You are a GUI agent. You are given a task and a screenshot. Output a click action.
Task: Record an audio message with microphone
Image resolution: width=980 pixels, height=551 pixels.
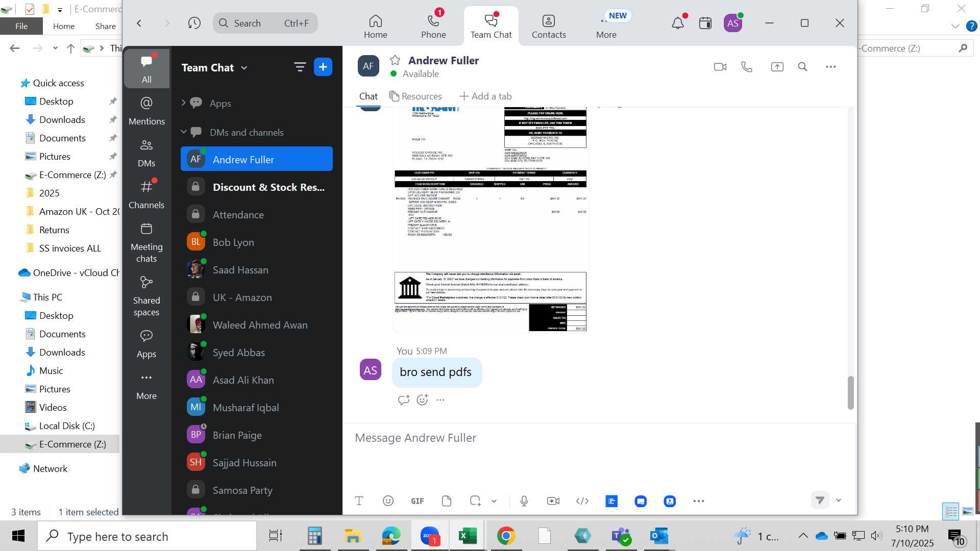(524, 501)
